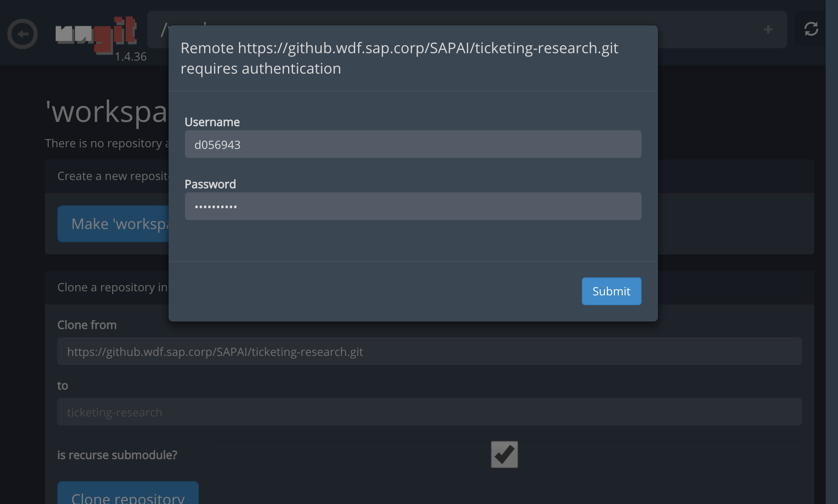Click the plus icon in path bar
Image resolution: width=838 pixels, height=504 pixels.
[768, 29]
